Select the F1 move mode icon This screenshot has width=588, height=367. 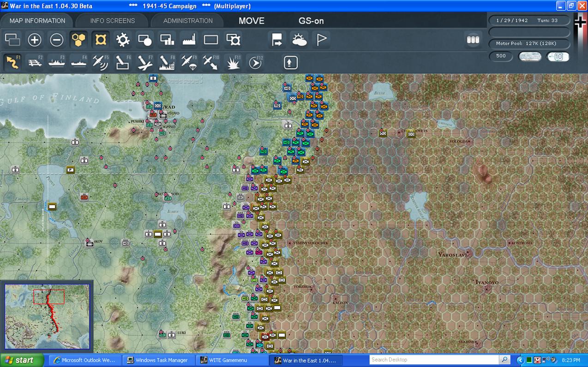12,62
